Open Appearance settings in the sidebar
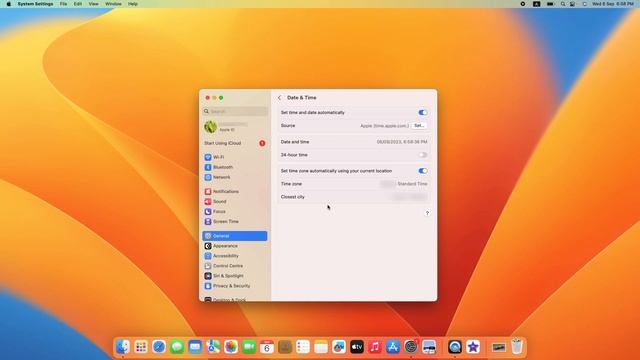640x360 pixels. 235,246
